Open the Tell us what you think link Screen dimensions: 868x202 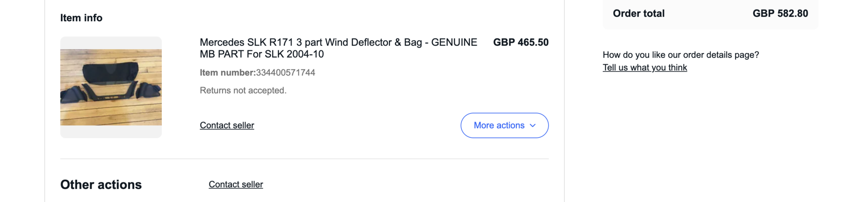[644, 68]
